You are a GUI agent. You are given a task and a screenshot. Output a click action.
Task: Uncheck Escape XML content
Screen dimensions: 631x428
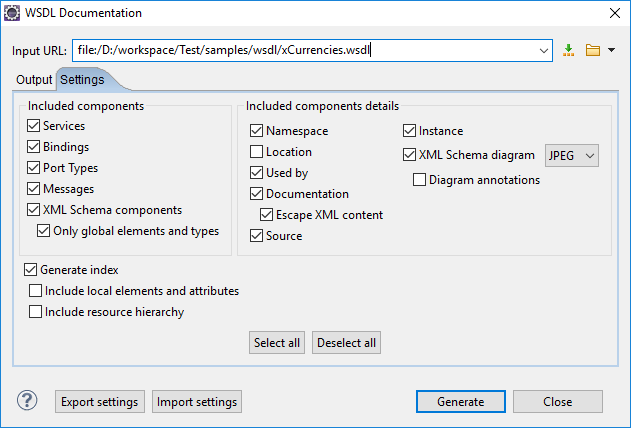pyautogui.click(x=267, y=215)
